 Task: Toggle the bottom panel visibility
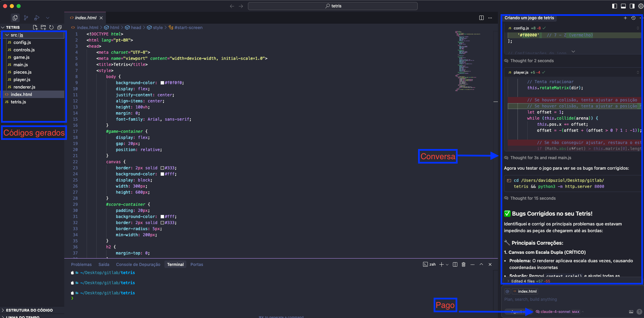(623, 6)
